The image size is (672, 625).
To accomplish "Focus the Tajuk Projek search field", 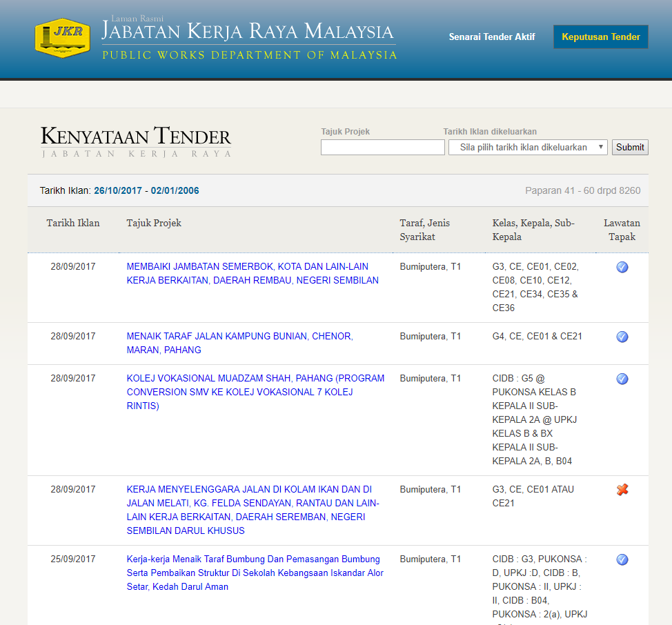I will click(382, 148).
